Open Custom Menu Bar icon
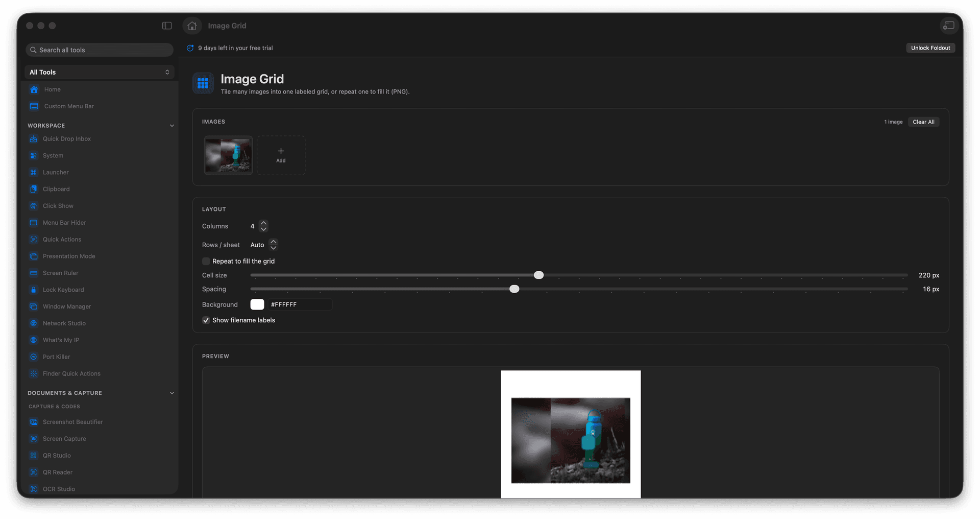Viewport: 980px width, 519px height. coord(34,106)
